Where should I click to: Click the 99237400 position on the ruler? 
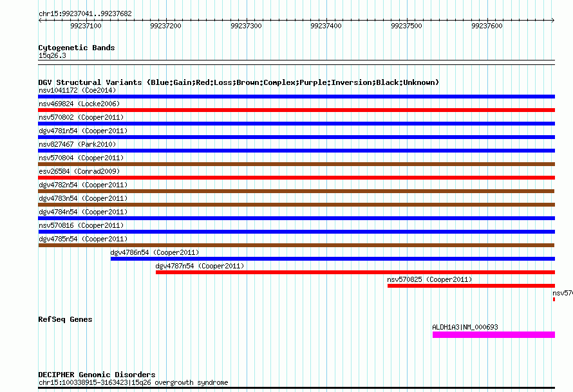click(x=326, y=26)
